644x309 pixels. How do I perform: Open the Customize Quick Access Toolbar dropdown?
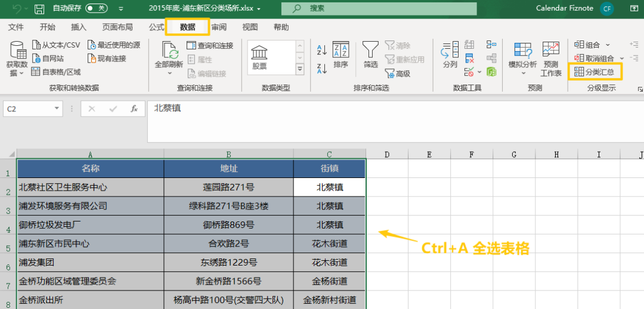120,8
